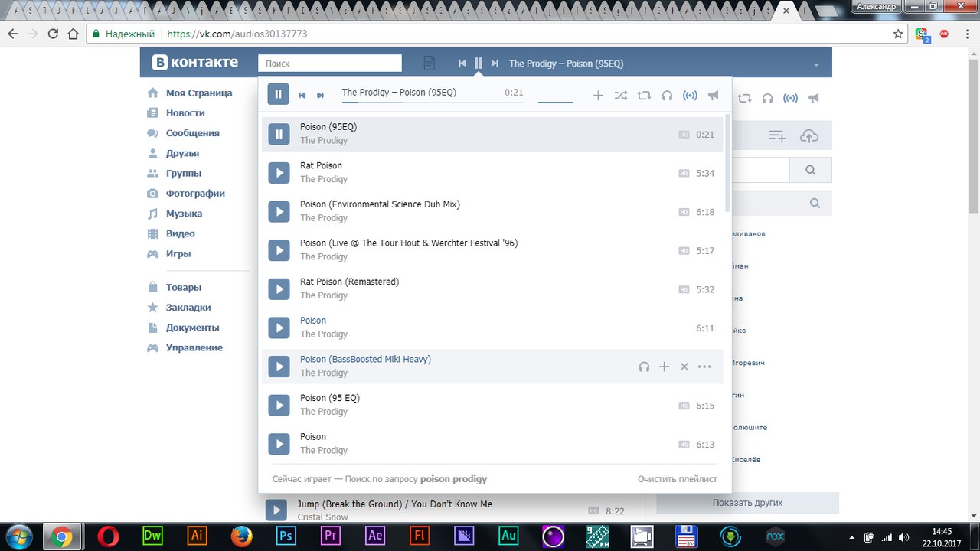Viewport: 980px width, 551px height.
Task: Skip to previous track in top header
Action: 462,64
